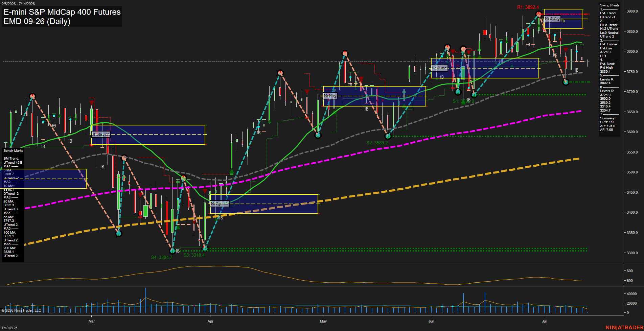Click 'Pvt. Trend:' in Swing Pivots panel

click(x=608, y=13)
